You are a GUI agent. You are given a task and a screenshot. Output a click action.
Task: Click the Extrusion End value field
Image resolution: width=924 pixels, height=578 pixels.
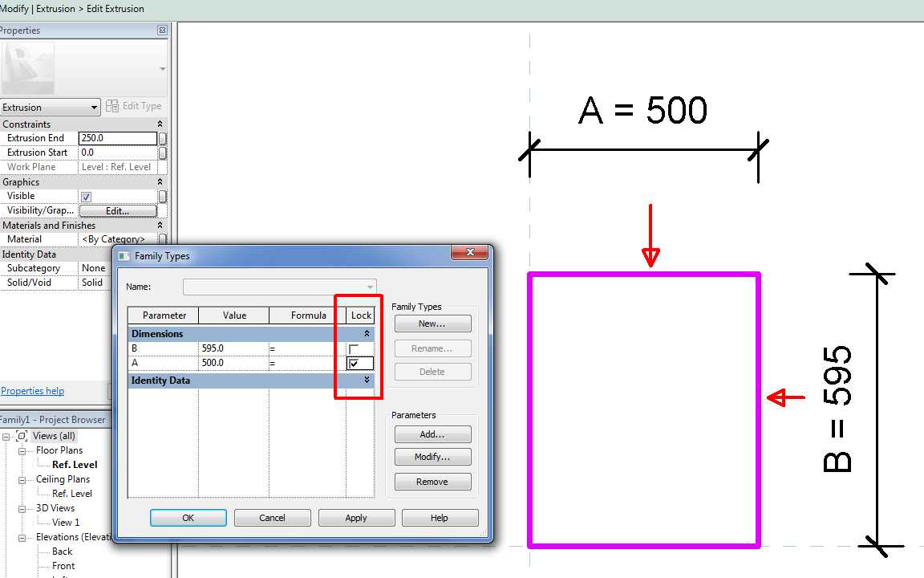pos(117,138)
